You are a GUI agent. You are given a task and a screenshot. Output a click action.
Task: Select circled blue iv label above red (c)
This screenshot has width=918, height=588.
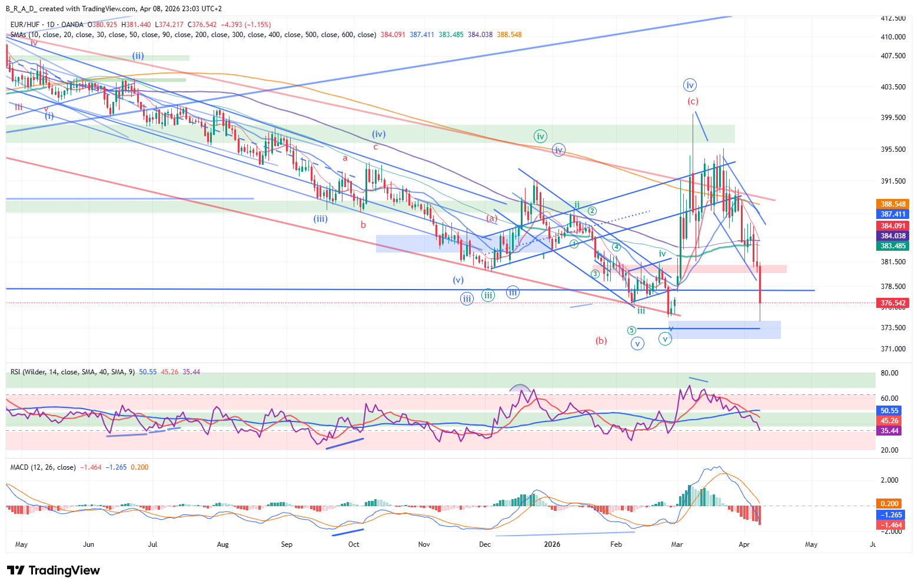coord(690,85)
